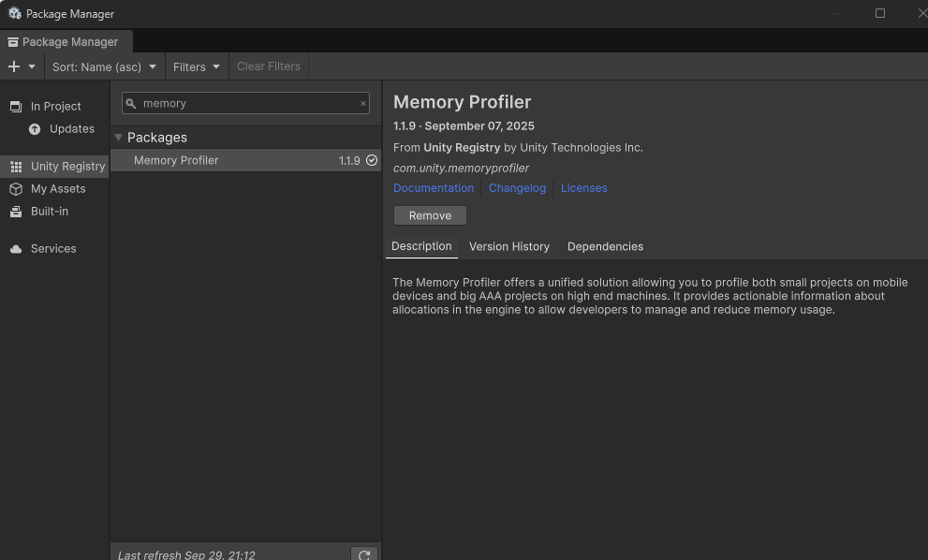Click the search field containing memory
928x560 pixels.
(x=245, y=103)
